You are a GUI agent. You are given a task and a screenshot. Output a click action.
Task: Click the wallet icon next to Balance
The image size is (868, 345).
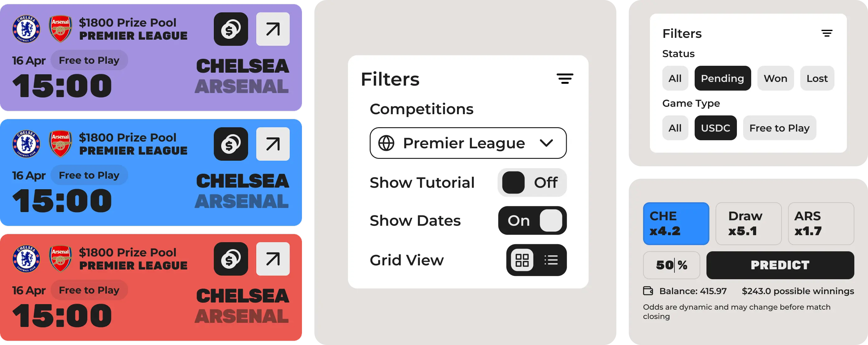tap(647, 291)
